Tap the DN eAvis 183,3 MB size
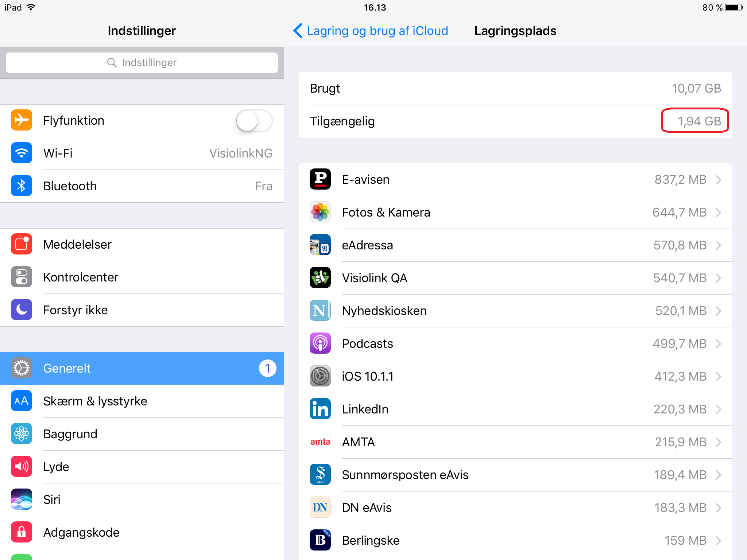 click(680, 507)
